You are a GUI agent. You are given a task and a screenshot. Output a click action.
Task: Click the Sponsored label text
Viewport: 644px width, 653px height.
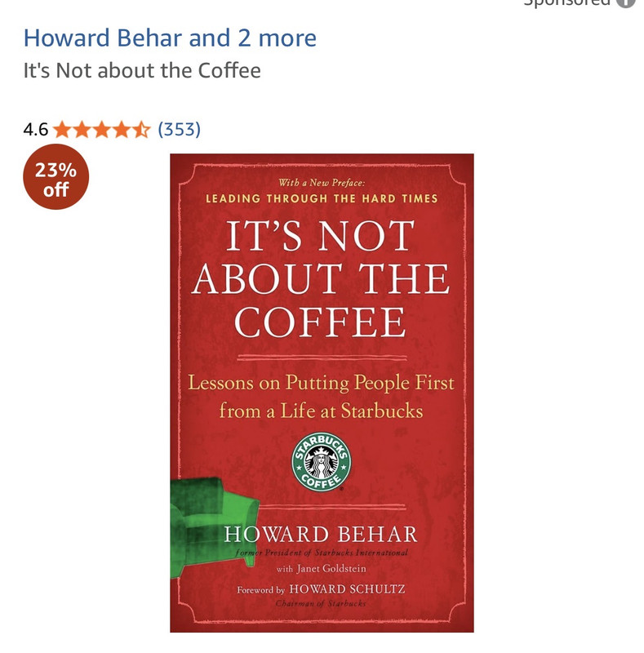(566, 2)
